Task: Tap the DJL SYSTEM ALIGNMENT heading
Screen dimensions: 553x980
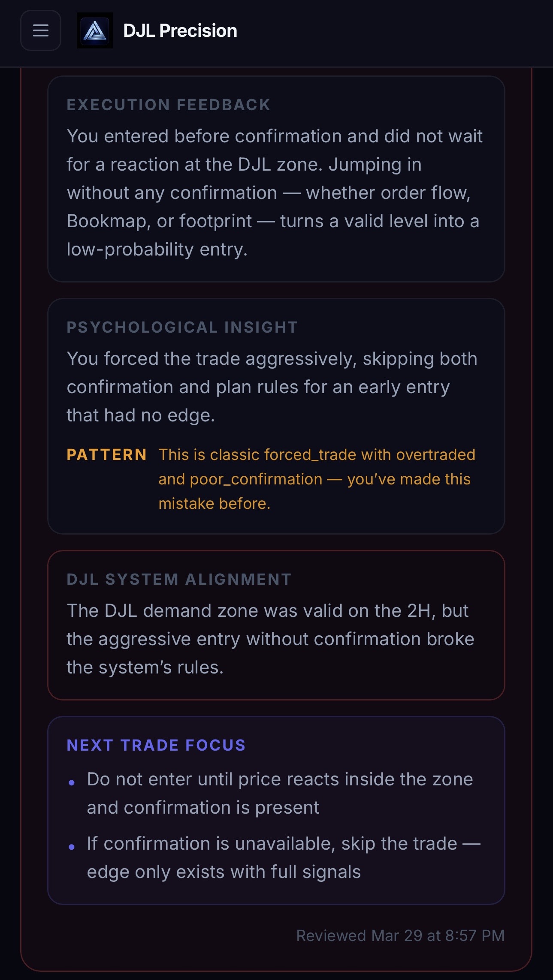Action: 179,579
